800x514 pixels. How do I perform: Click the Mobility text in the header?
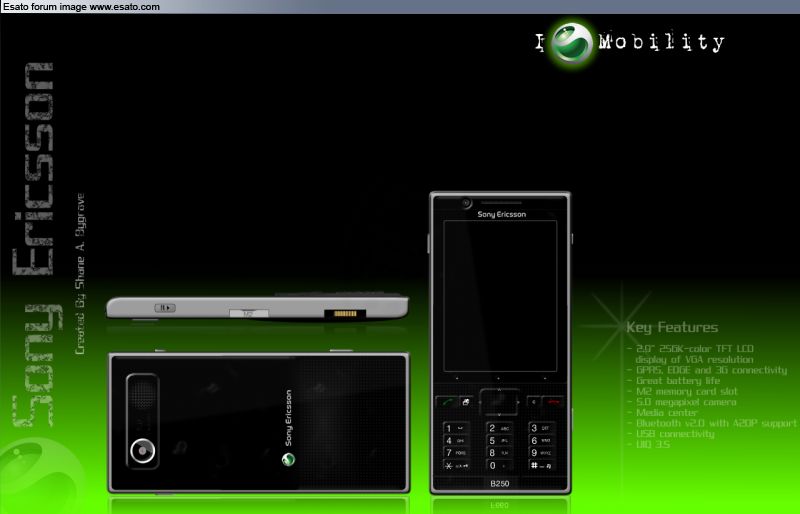[x=661, y=42]
